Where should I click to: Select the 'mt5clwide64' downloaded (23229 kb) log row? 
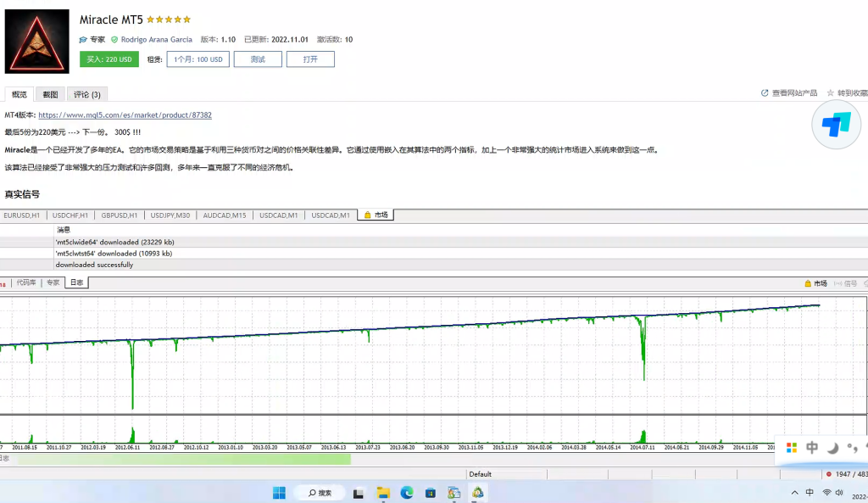[434, 242]
